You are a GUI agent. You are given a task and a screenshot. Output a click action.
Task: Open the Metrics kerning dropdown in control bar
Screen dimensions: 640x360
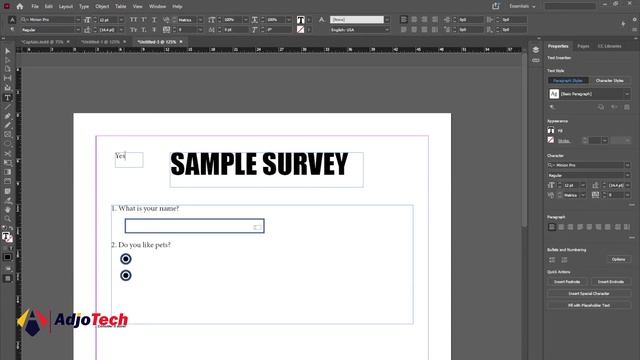click(200, 20)
